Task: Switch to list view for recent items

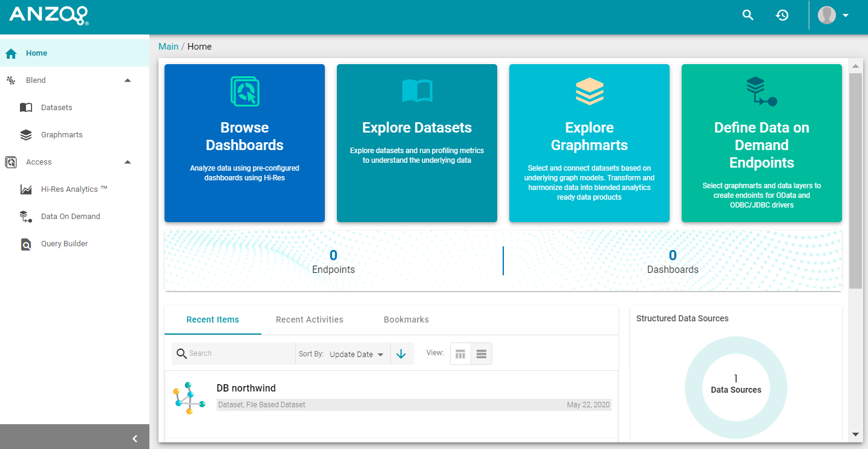Action: (x=481, y=353)
